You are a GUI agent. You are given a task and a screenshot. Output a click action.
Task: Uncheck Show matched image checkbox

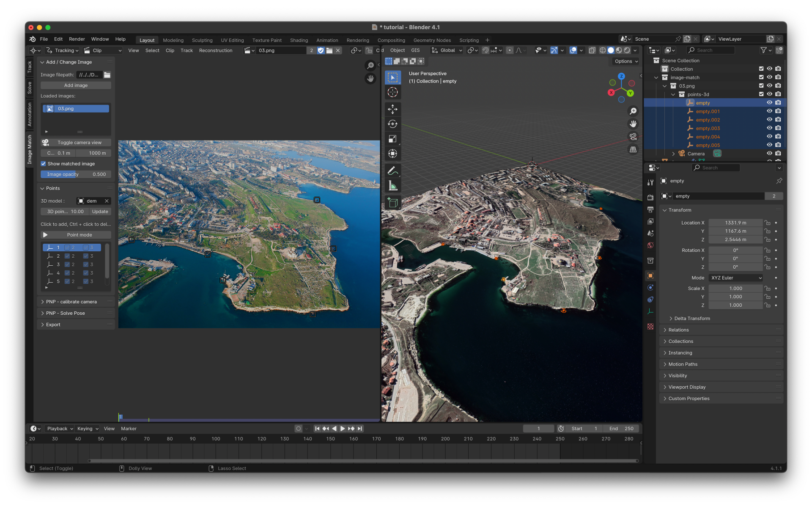point(43,164)
